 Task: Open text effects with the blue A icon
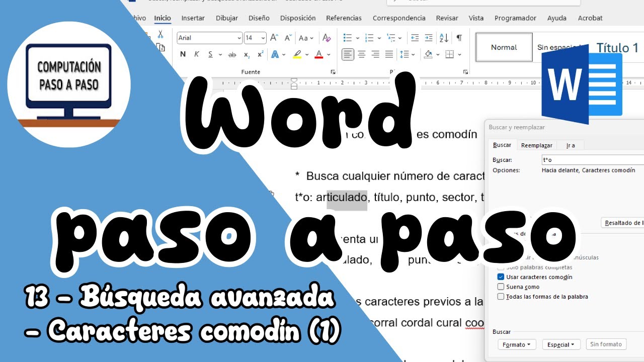(x=275, y=54)
